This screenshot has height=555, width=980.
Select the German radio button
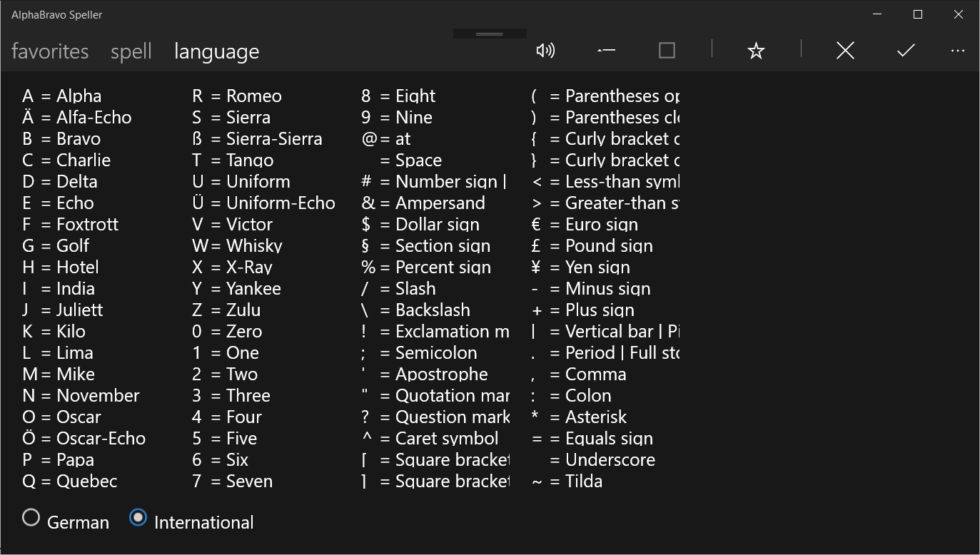(x=31, y=518)
